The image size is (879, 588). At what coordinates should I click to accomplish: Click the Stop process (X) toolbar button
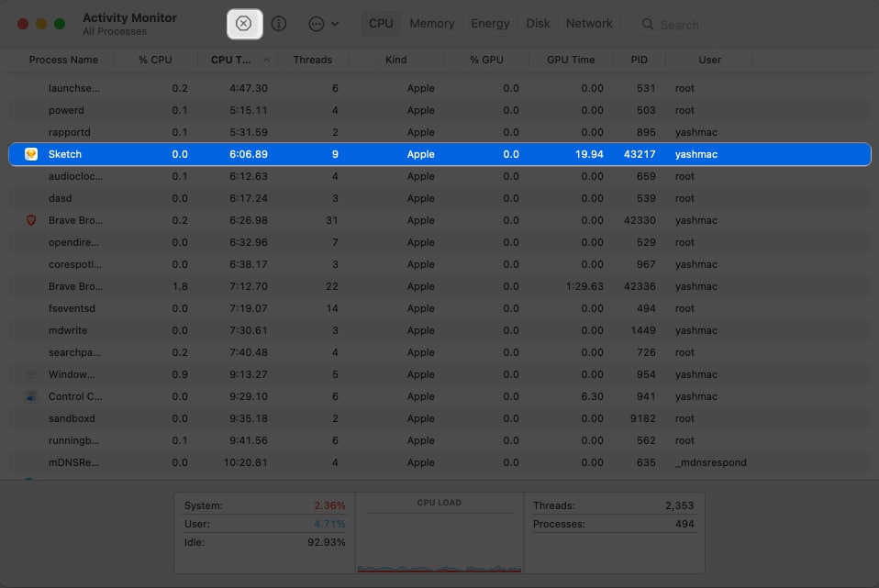tap(244, 24)
